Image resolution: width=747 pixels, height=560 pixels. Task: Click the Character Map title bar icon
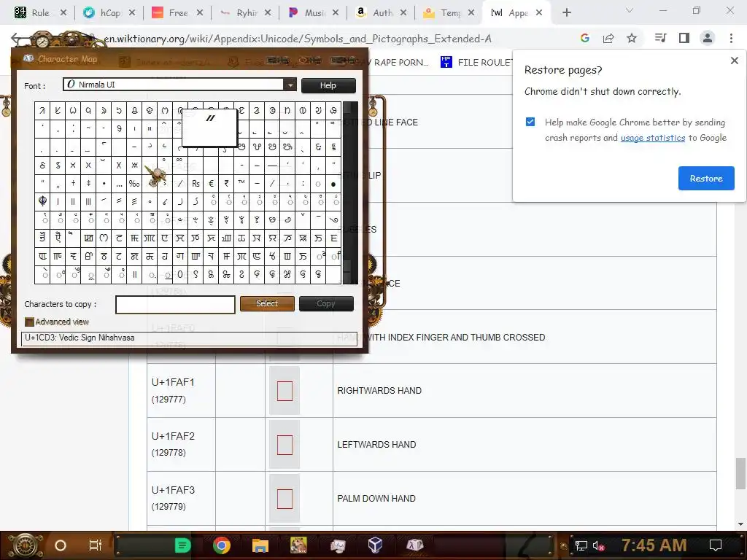point(28,58)
